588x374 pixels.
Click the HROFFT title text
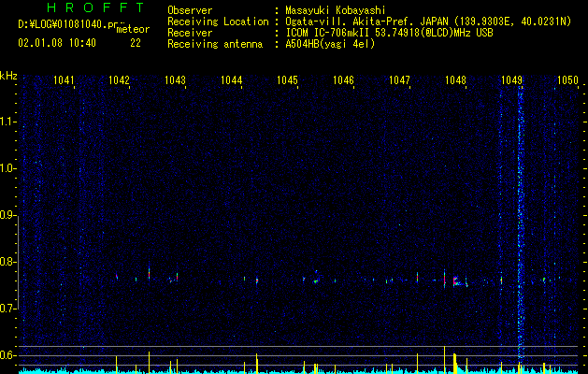click(x=96, y=7)
